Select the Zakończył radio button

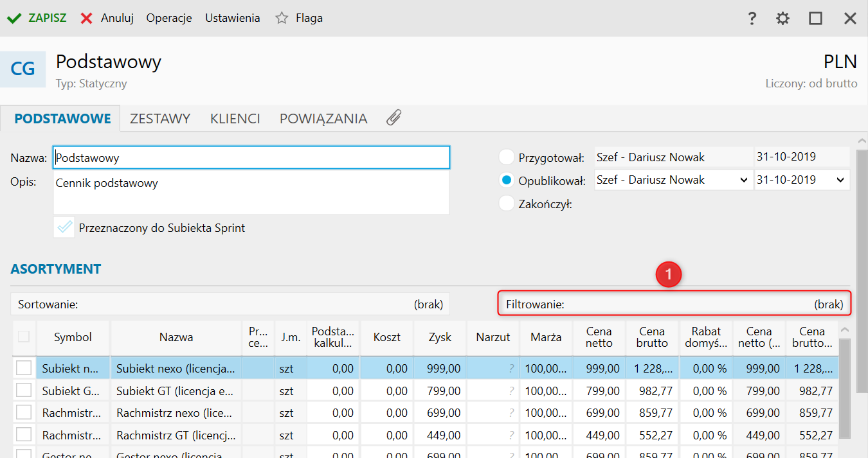[507, 204]
